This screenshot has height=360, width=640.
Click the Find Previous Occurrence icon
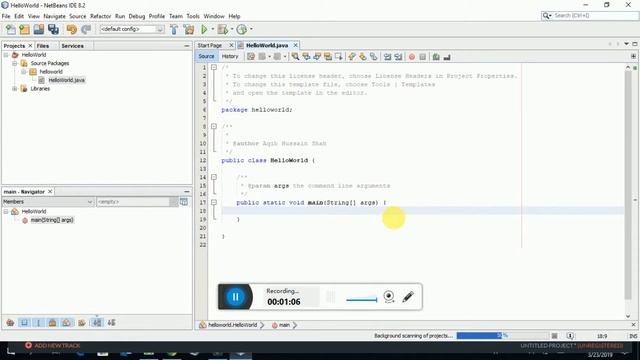(306, 57)
